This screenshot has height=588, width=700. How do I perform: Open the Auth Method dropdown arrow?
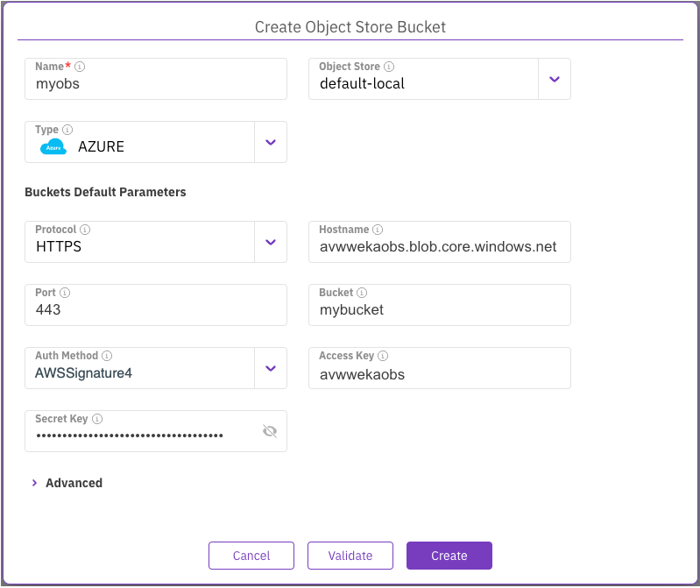270,368
